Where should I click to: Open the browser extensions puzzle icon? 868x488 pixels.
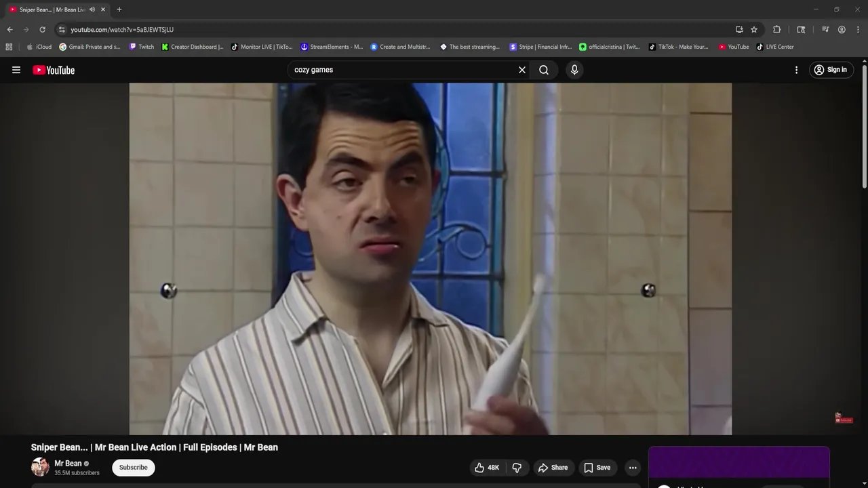click(777, 30)
